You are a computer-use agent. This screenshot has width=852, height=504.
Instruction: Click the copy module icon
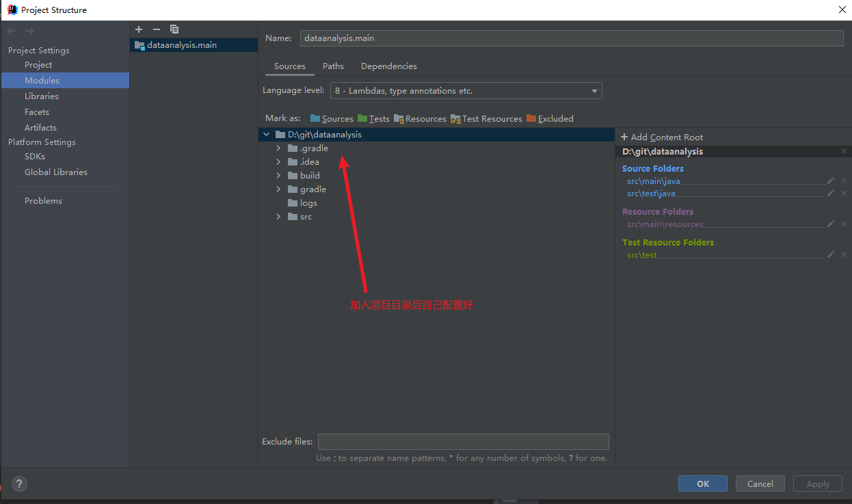tap(174, 29)
